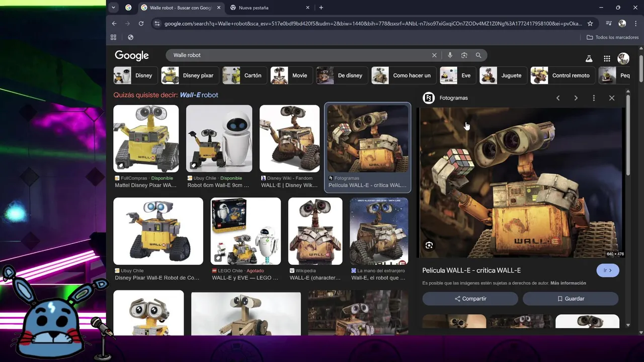Open the Disney Pixar Wall-E Robot de Co... result

(158, 231)
